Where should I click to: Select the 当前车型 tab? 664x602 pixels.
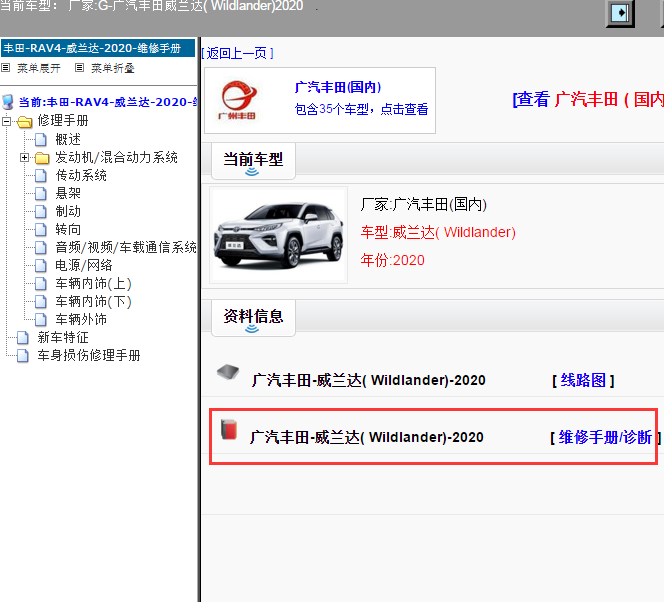[x=253, y=160]
